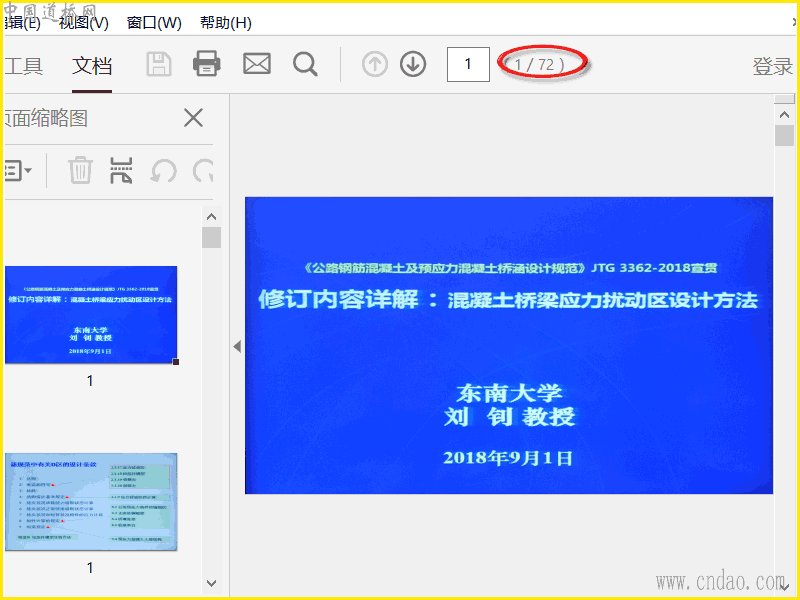Click the 页面缩略图 panel title
The height and width of the screenshot is (600, 800).
46,118
